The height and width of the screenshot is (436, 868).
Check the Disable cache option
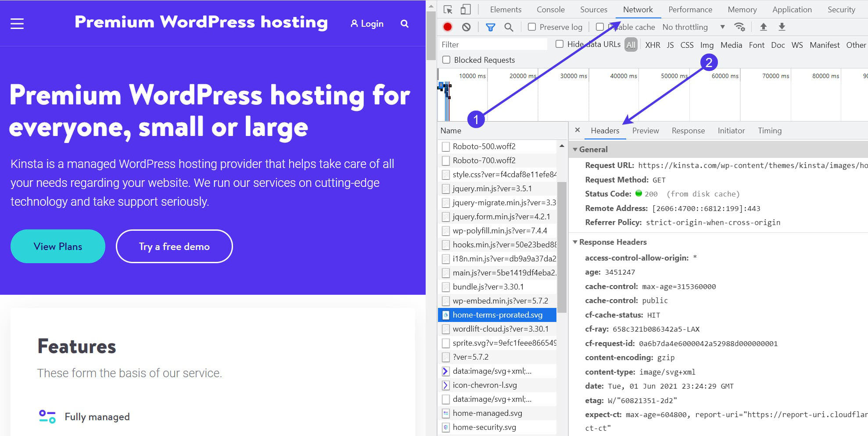pos(600,27)
